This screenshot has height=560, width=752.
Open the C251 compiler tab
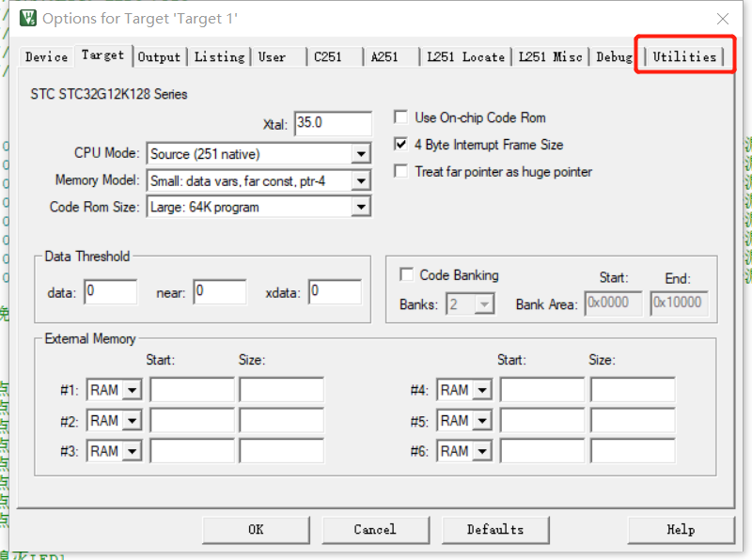(335, 57)
